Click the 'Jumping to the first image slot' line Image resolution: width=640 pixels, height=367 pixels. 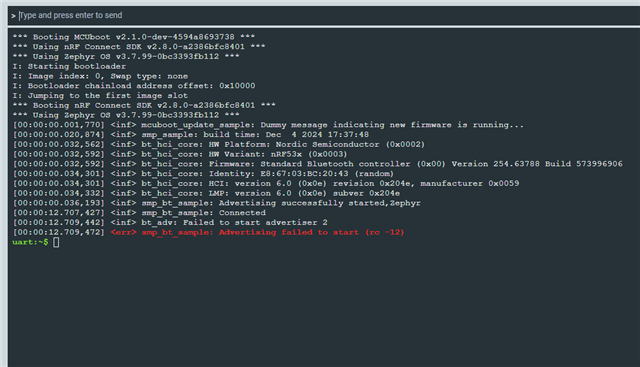(100, 96)
